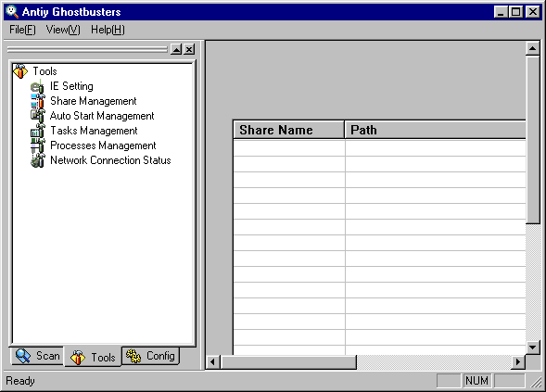Click the Path column header
The height and width of the screenshot is (392, 546).
click(x=436, y=130)
